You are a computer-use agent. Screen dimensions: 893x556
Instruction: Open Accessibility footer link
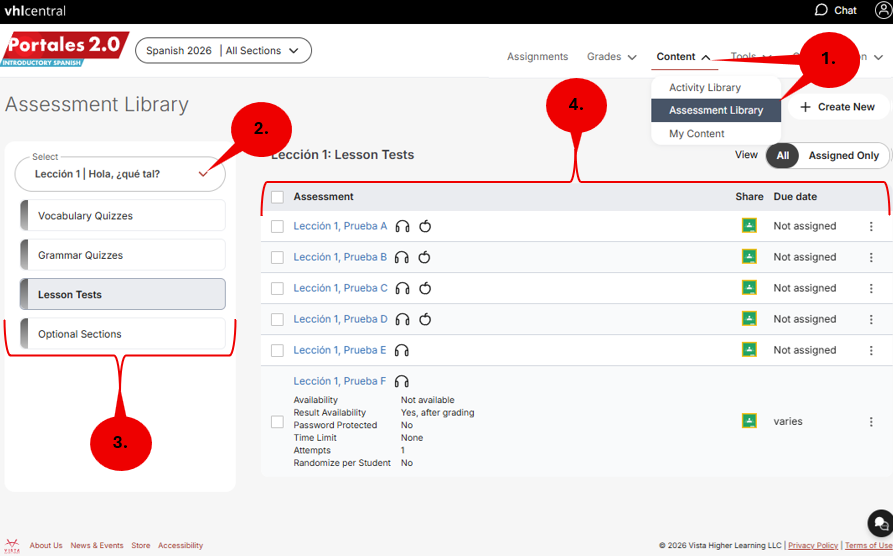tap(181, 545)
